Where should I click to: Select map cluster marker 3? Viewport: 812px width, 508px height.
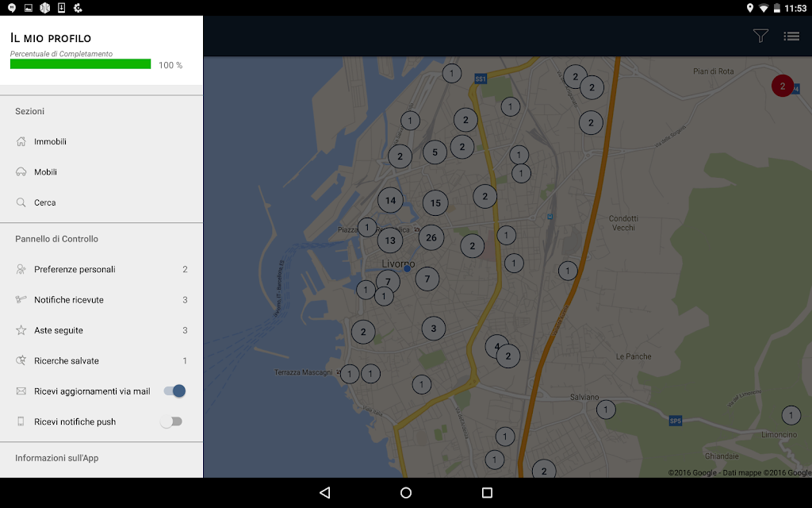[434, 328]
